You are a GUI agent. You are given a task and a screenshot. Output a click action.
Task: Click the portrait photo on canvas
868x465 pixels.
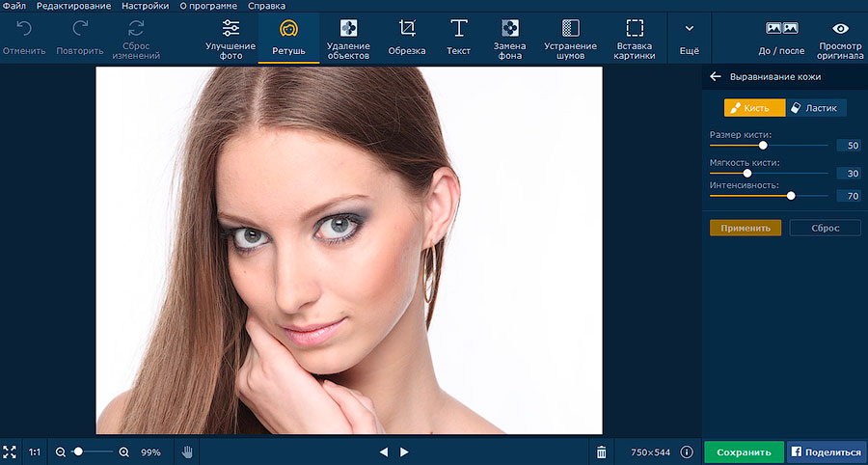click(349, 250)
